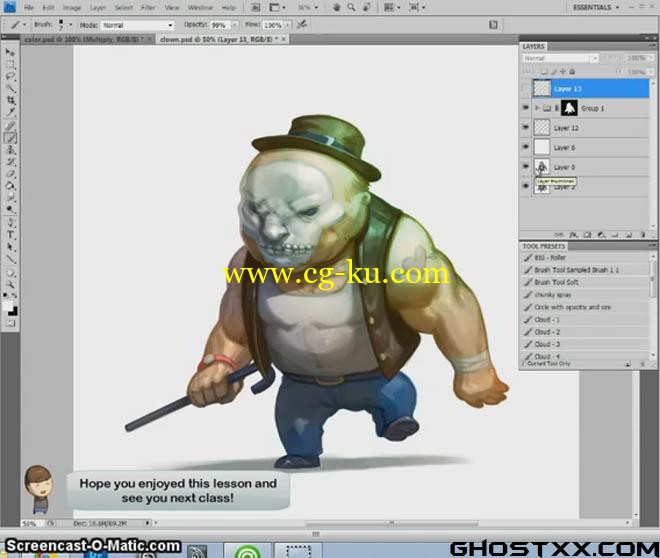660x558 pixels.
Task: Click Hand tool in application bar
Action: coord(336,7)
